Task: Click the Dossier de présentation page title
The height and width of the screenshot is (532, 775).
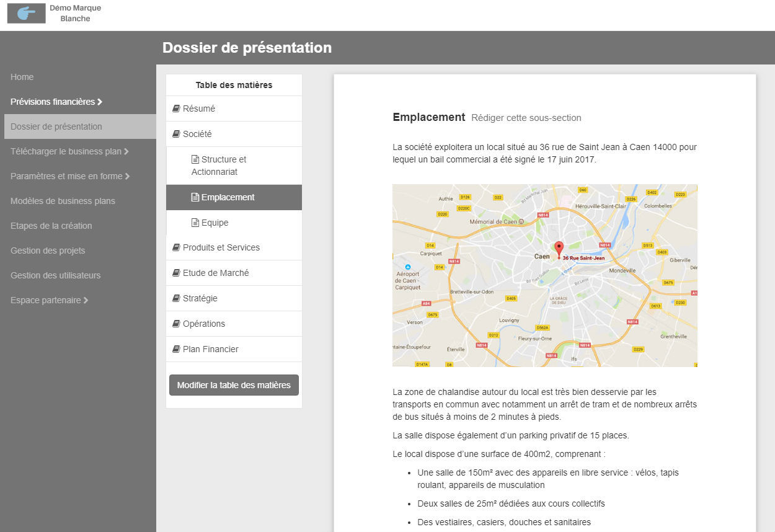Action: [x=247, y=48]
